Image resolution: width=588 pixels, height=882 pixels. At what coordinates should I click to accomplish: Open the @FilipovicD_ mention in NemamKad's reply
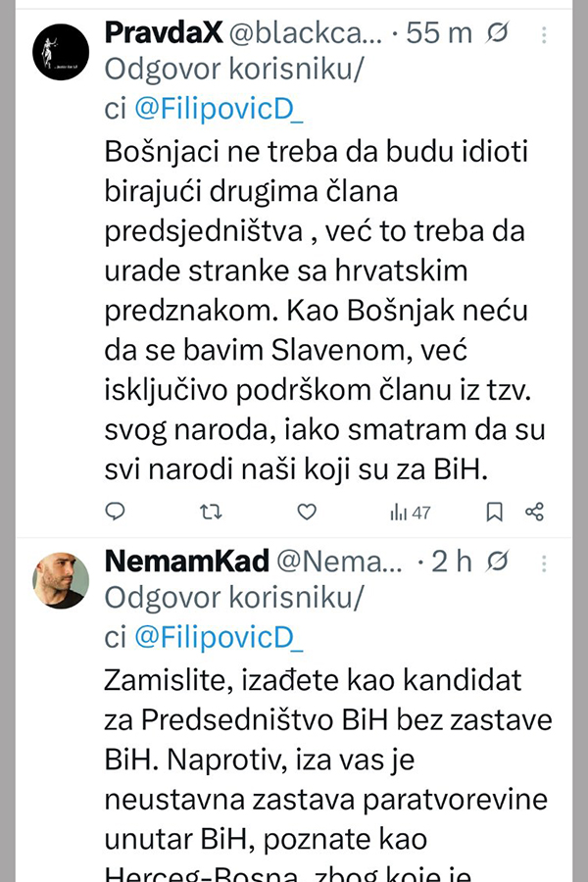(219, 637)
